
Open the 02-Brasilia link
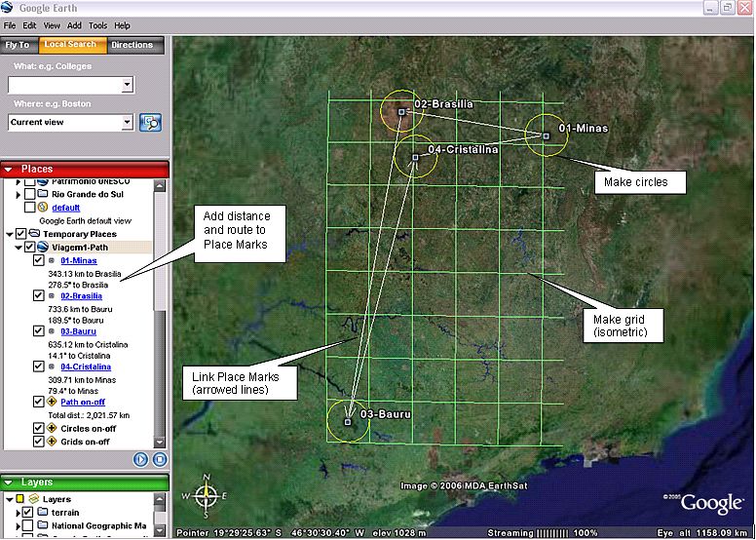82,295
